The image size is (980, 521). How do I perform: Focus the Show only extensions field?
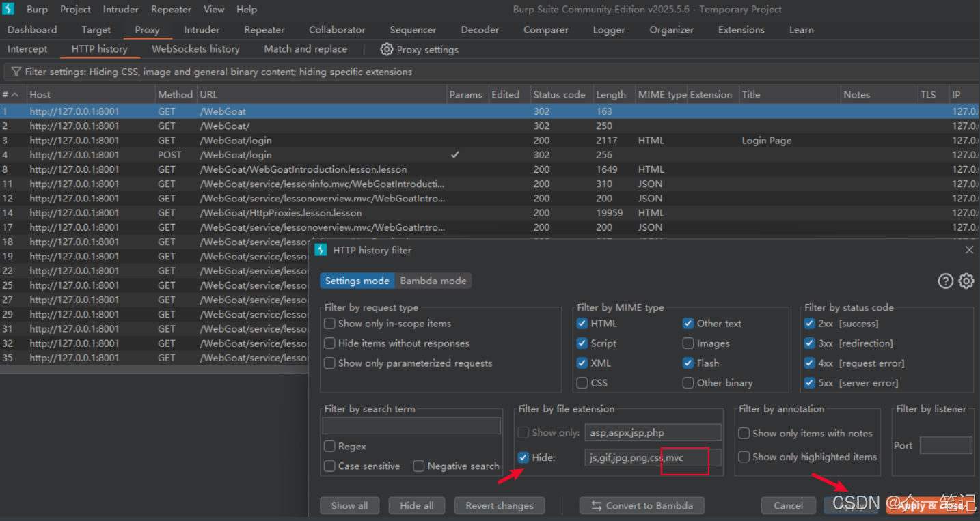[x=653, y=432]
